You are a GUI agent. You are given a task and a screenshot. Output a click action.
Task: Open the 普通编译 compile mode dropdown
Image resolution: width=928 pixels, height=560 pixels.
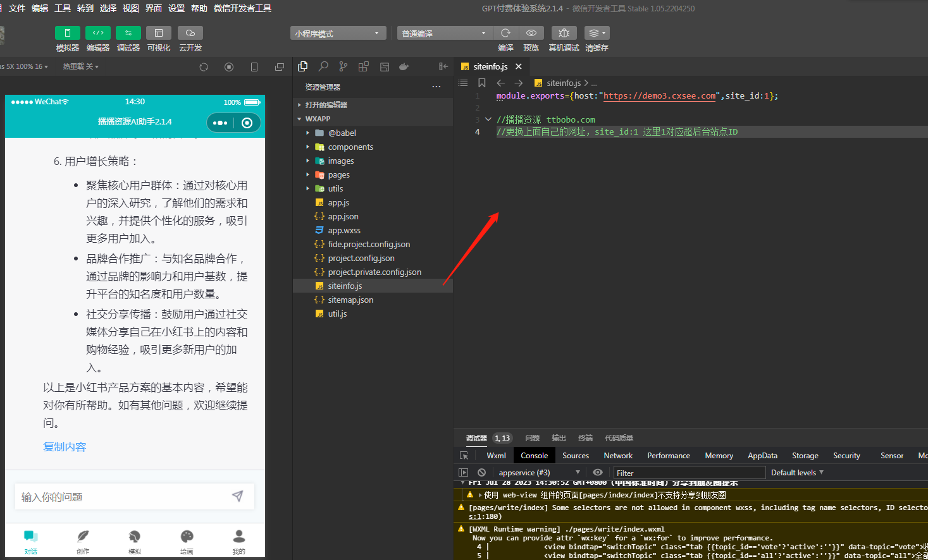click(x=445, y=33)
